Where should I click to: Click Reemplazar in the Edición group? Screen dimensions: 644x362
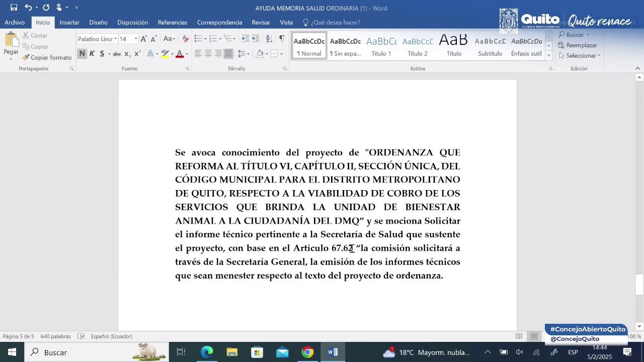coord(578,45)
